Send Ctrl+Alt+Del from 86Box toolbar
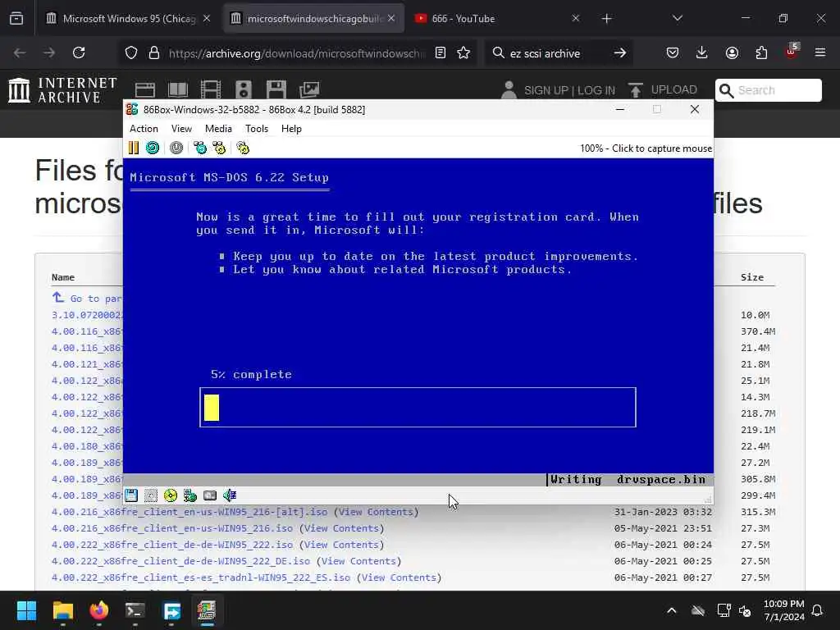The width and height of the screenshot is (840, 630). pos(200,148)
